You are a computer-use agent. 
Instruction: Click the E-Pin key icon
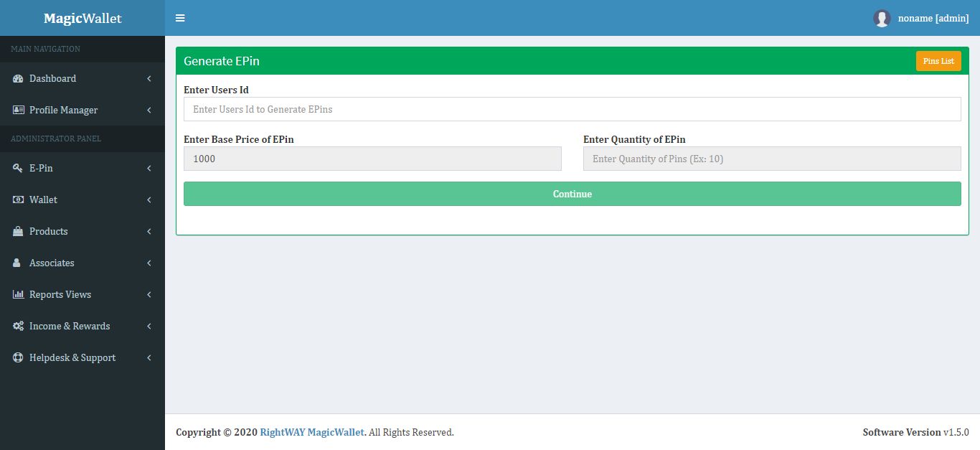18,168
